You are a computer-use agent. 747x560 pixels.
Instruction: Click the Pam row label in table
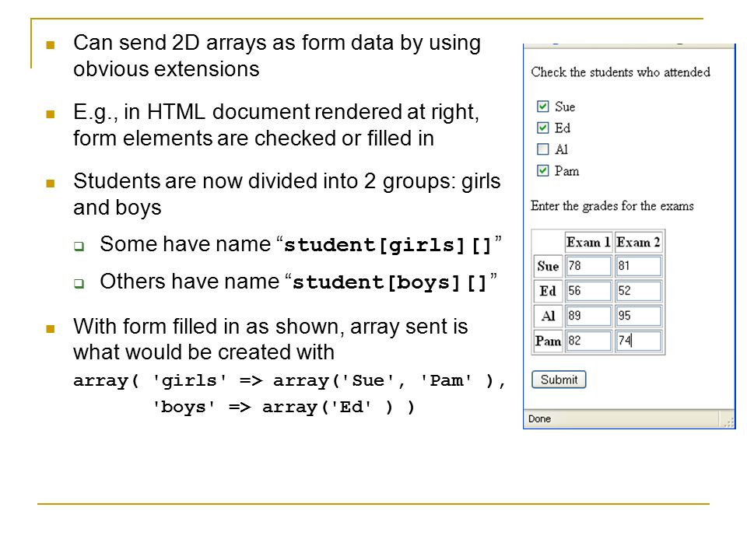coord(548,341)
